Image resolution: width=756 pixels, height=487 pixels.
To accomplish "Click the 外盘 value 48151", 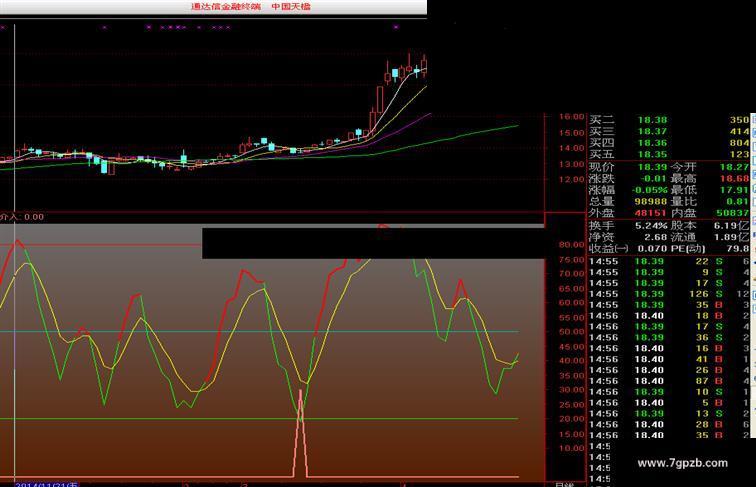I will [650, 213].
